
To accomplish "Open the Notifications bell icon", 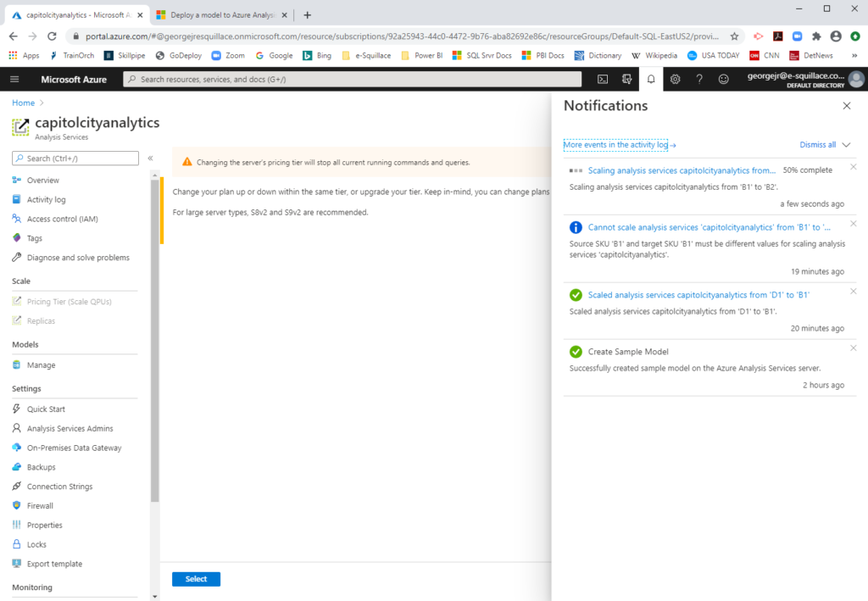I will (651, 79).
